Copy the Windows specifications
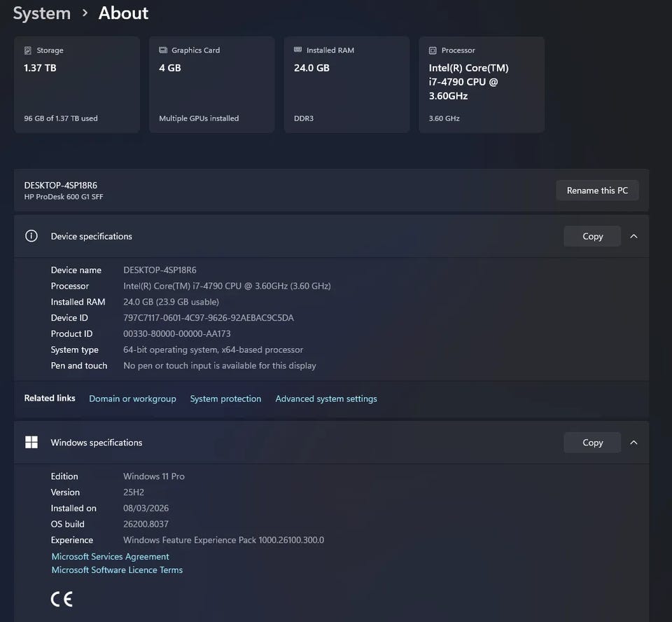The width and height of the screenshot is (672, 622). click(x=592, y=443)
